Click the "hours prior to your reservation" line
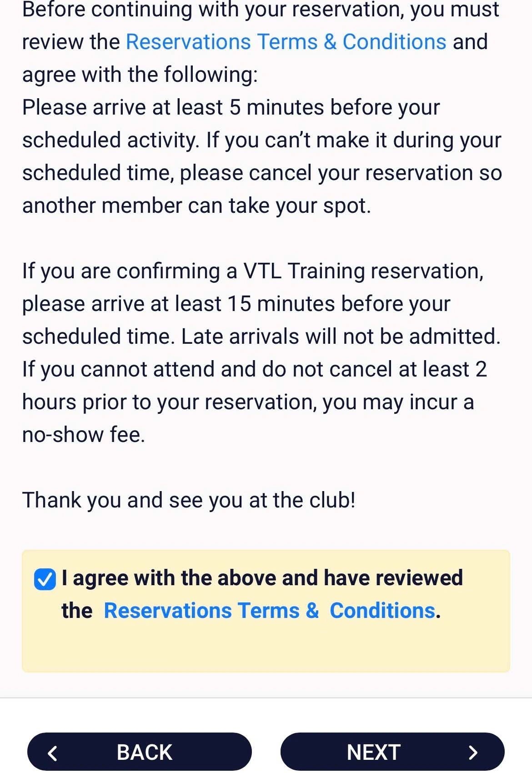The image size is (532, 773). tap(248, 402)
